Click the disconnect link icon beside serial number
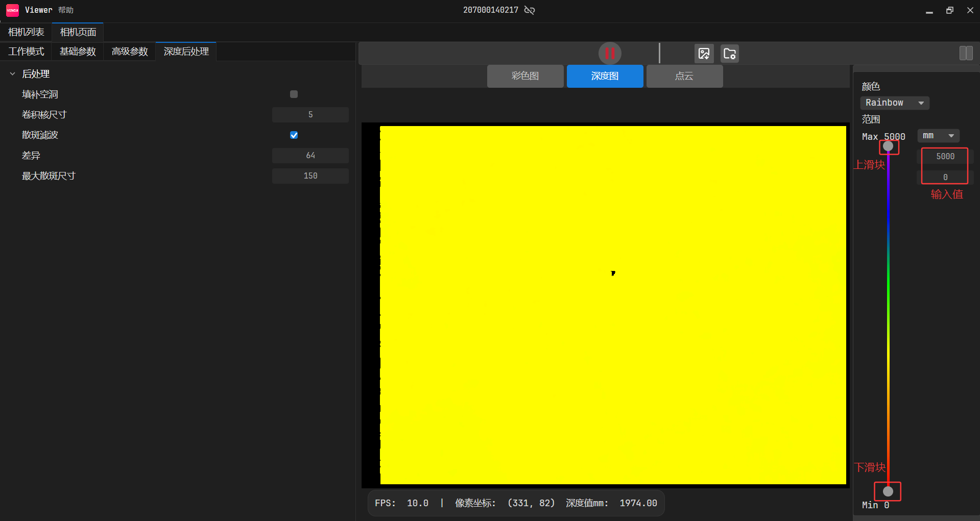The image size is (980, 521). (x=530, y=10)
